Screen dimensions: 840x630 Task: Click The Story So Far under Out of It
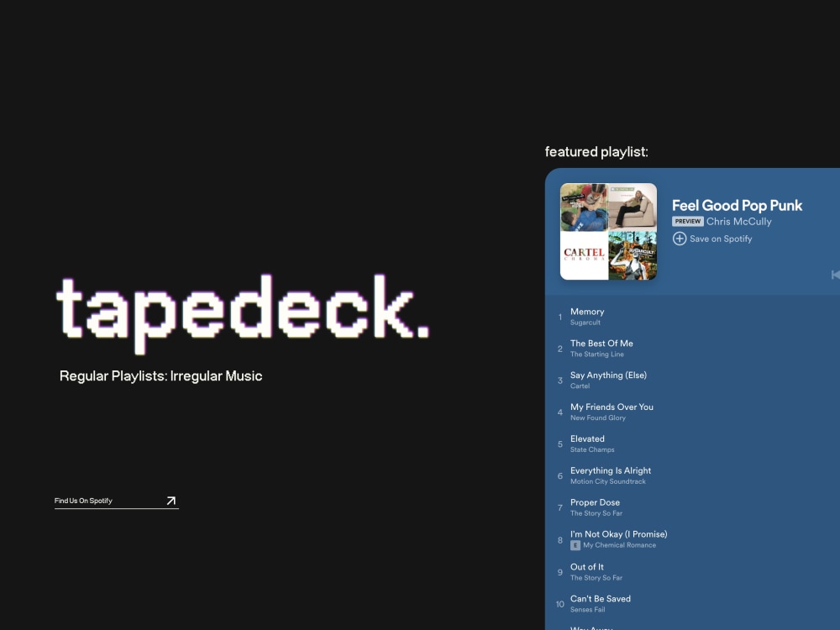596,578
